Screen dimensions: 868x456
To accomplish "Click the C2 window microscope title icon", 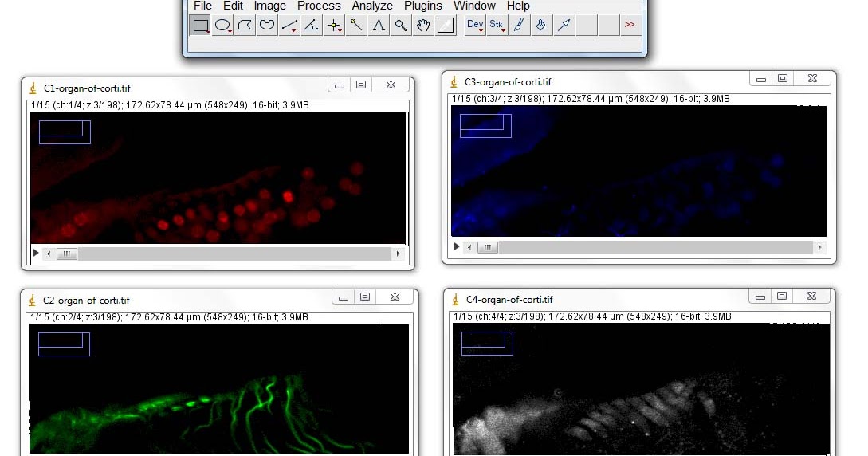I will point(33,301).
